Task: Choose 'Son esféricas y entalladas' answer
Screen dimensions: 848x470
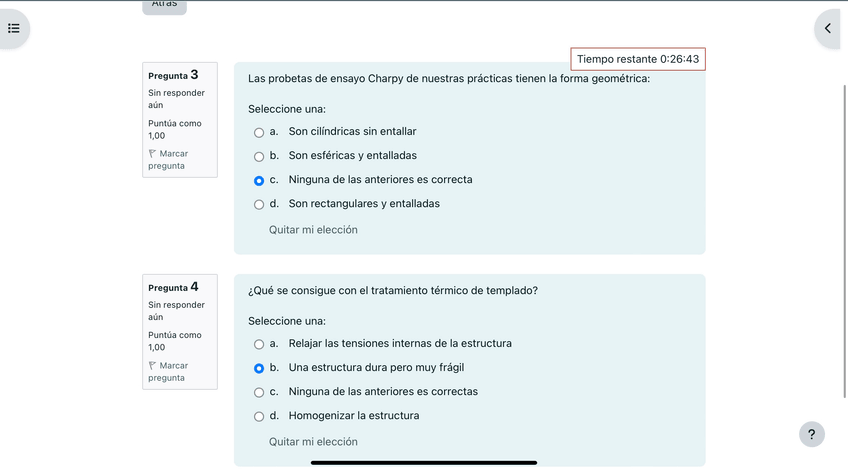Action: tap(259, 156)
